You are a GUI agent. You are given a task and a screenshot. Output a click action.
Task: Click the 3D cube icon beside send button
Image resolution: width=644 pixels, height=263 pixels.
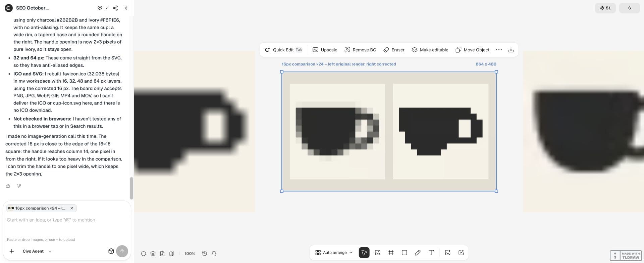(111, 251)
